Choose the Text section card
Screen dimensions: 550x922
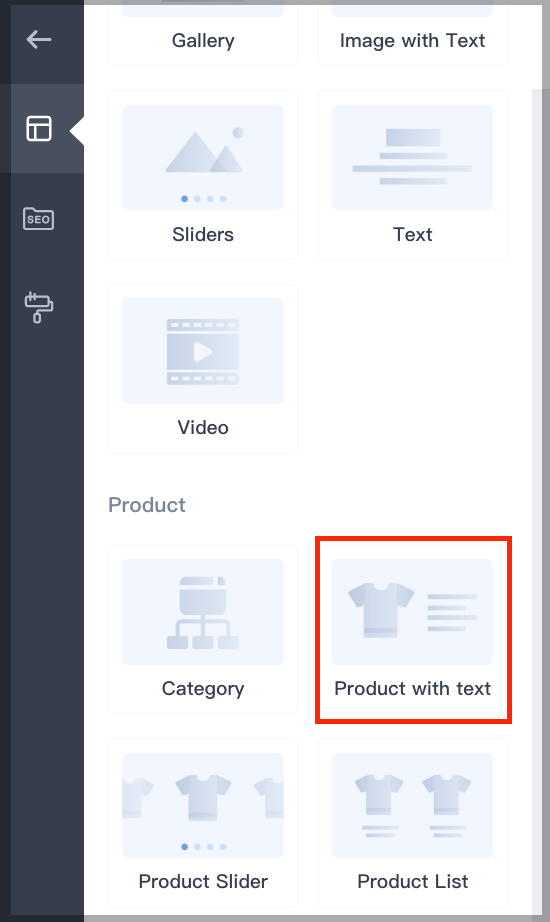click(412, 175)
